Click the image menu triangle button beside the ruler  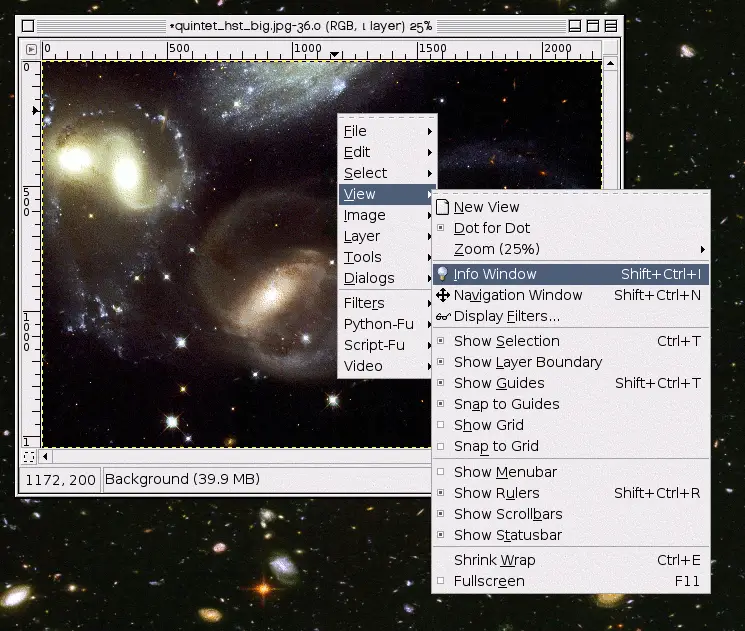click(x=31, y=48)
